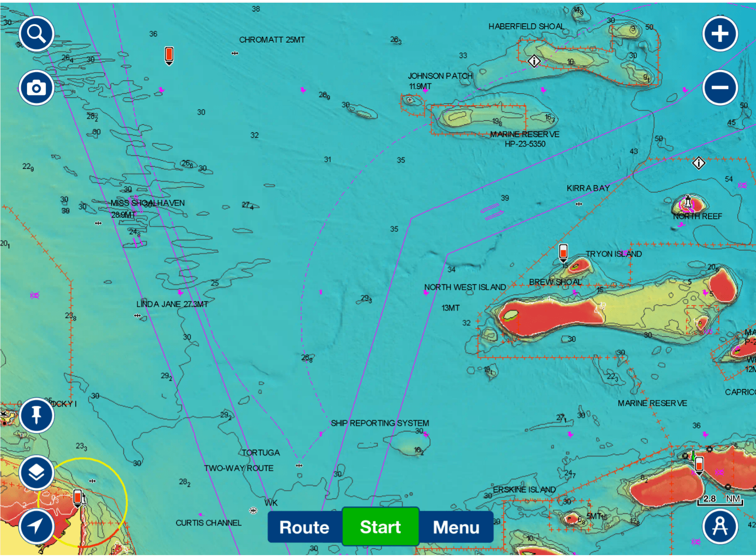
Task: Select the Haberfield Shoal info diamond marker
Action: click(534, 61)
